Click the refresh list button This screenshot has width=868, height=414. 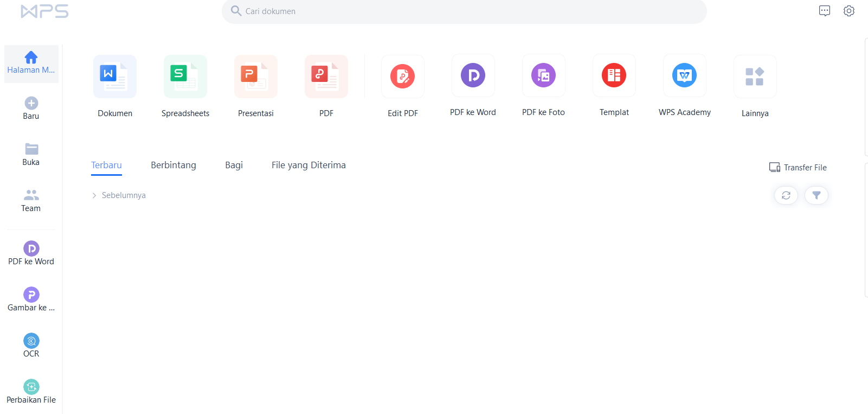786,195
